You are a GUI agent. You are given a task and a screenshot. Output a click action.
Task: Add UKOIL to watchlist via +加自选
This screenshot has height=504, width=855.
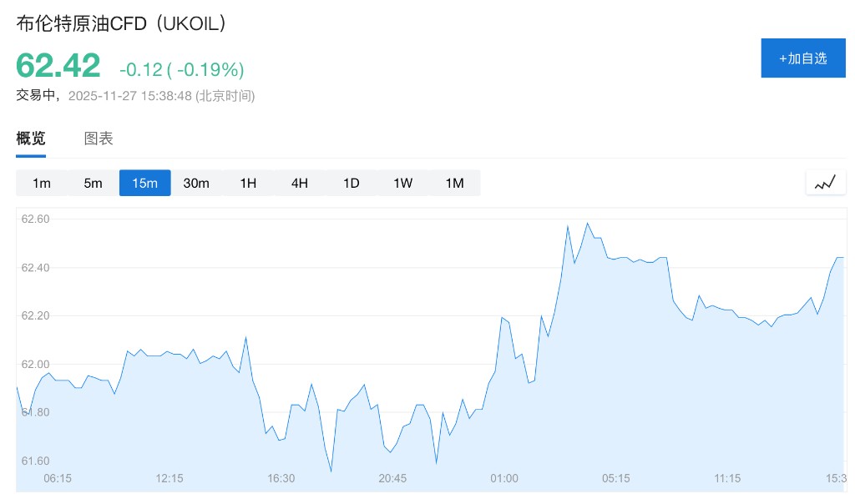[802, 58]
